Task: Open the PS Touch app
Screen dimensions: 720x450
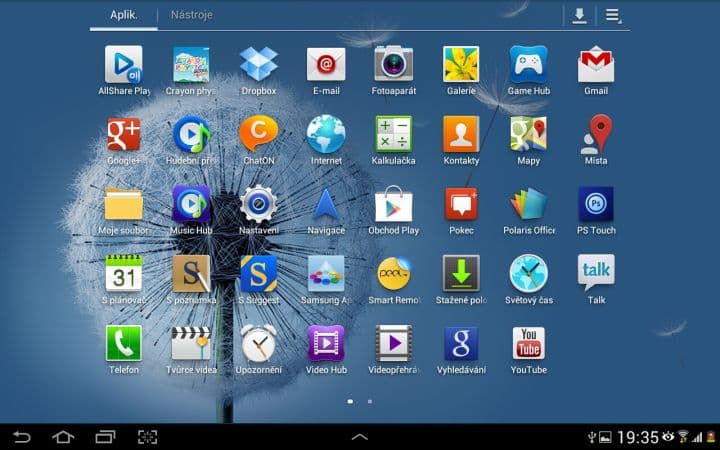Action: [x=596, y=204]
